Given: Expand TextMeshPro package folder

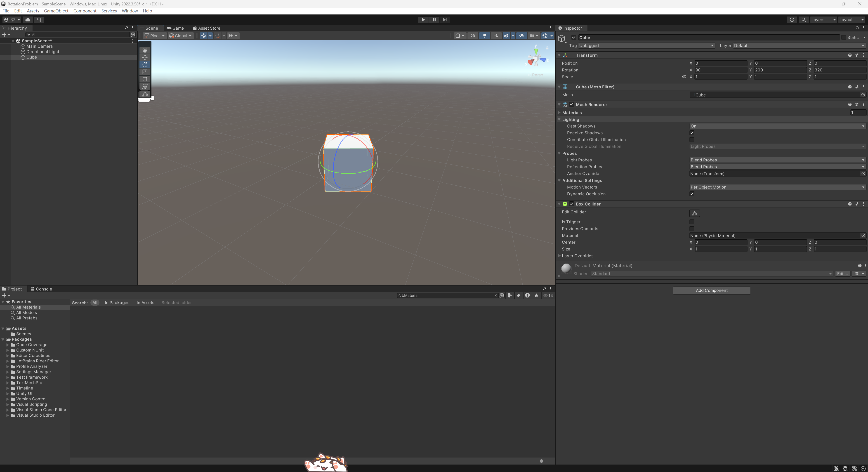Looking at the screenshot, I should click(x=7, y=383).
